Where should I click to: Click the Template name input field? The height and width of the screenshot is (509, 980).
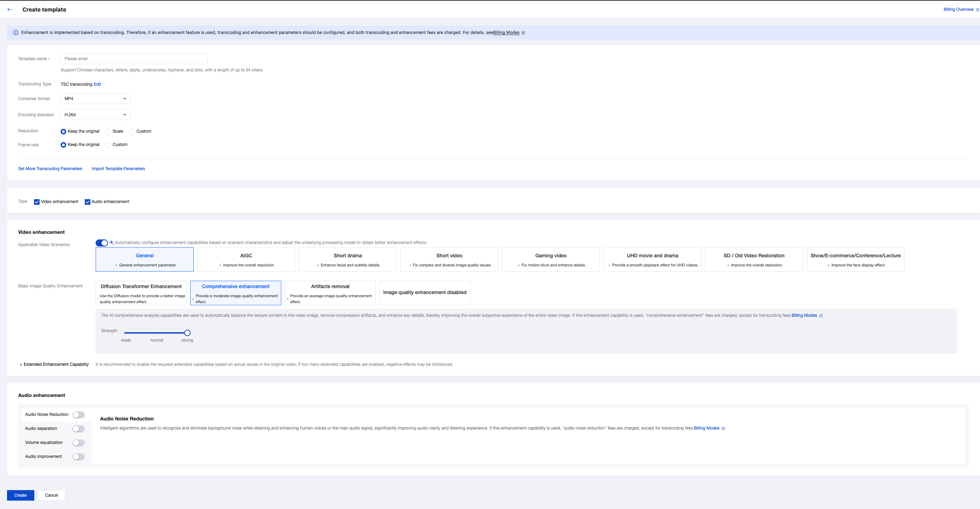tap(134, 59)
